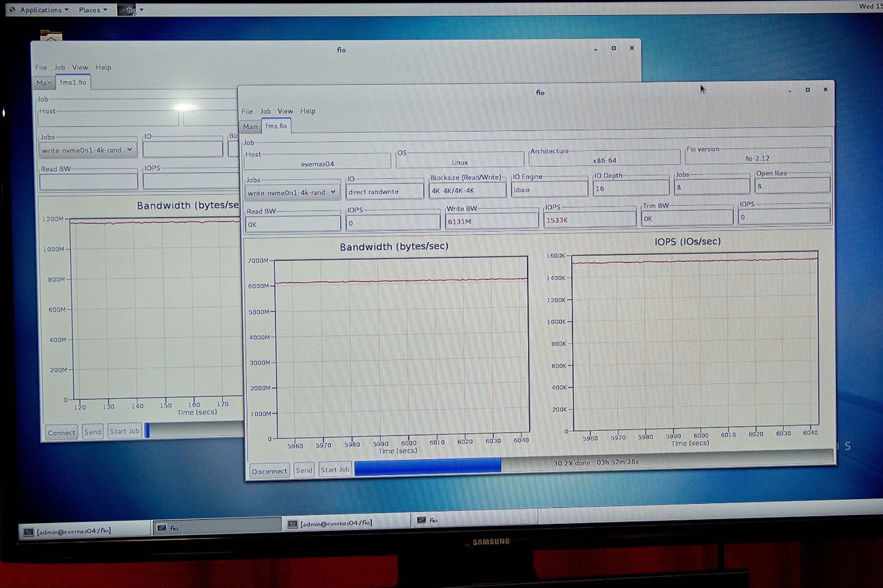Select the fms.fio tab

276,126
